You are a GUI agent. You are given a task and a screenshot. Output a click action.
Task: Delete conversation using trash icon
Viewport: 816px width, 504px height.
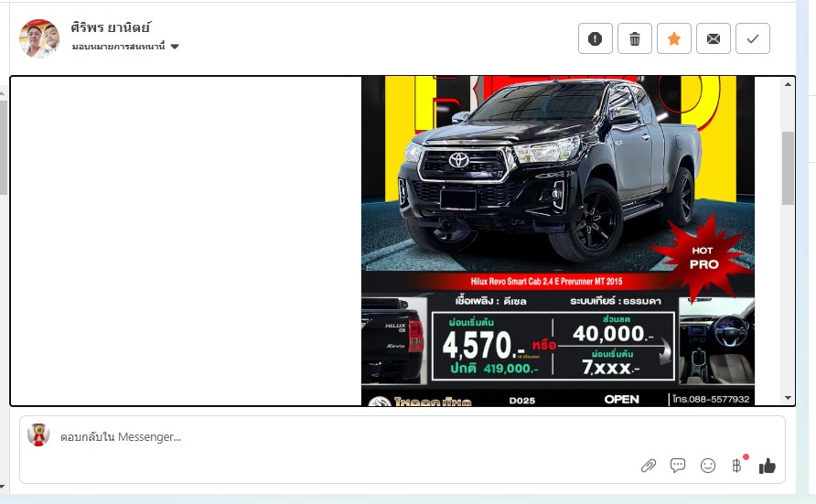click(634, 38)
